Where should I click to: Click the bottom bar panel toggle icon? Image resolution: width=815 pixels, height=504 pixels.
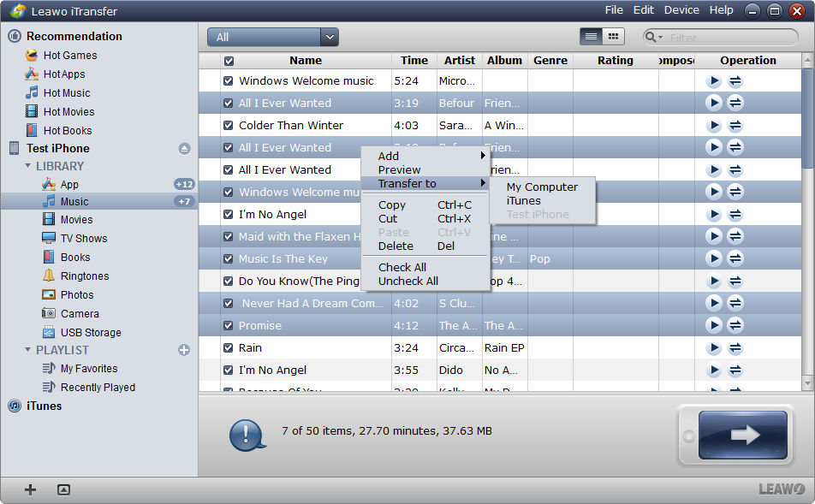63,489
